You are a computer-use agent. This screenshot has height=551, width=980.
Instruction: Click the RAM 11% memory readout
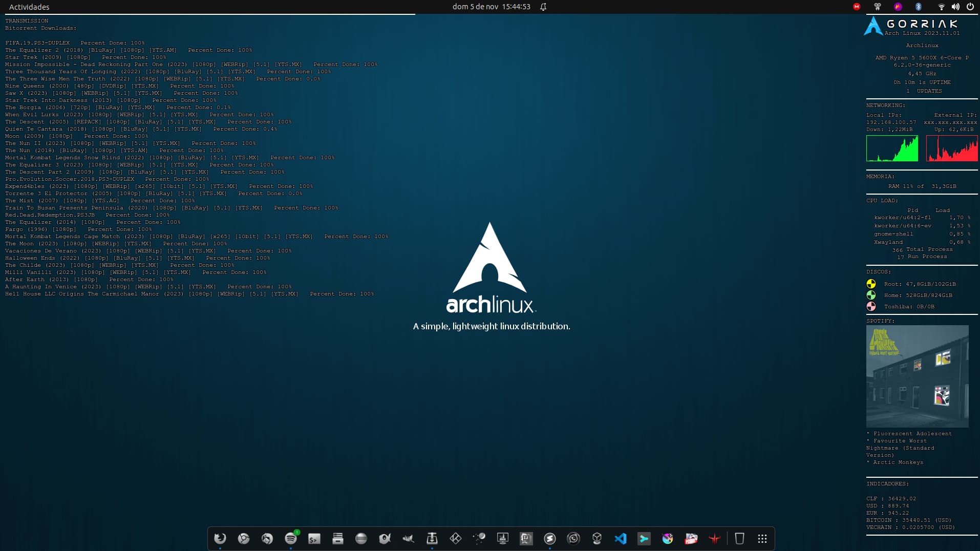point(922,186)
